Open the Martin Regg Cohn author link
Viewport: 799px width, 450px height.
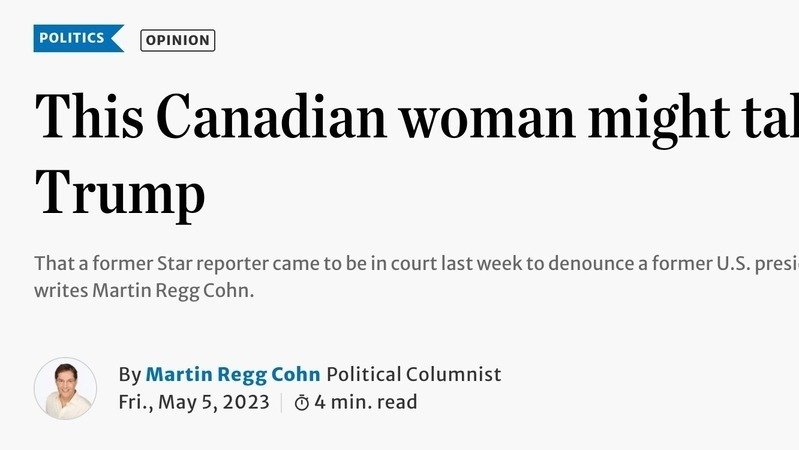[233, 375]
